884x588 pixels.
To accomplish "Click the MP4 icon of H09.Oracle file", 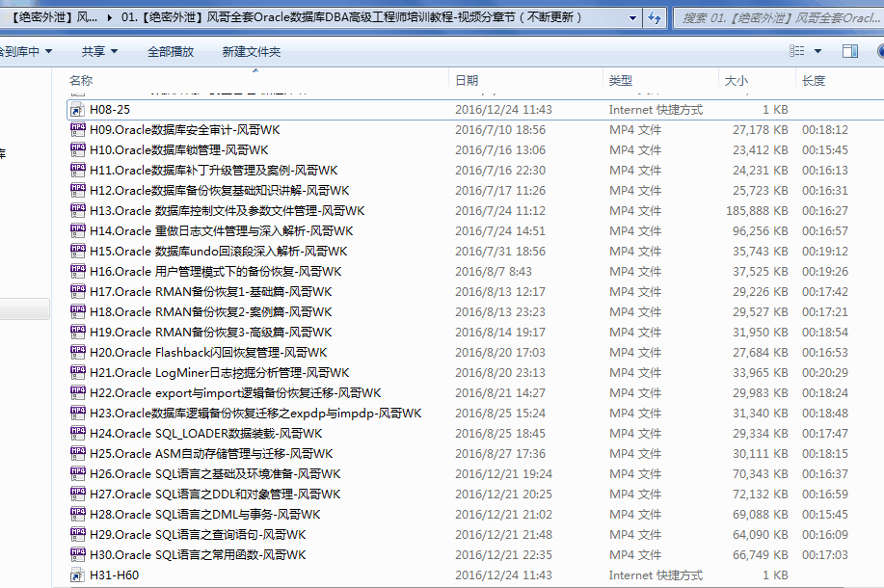I will click(77, 130).
